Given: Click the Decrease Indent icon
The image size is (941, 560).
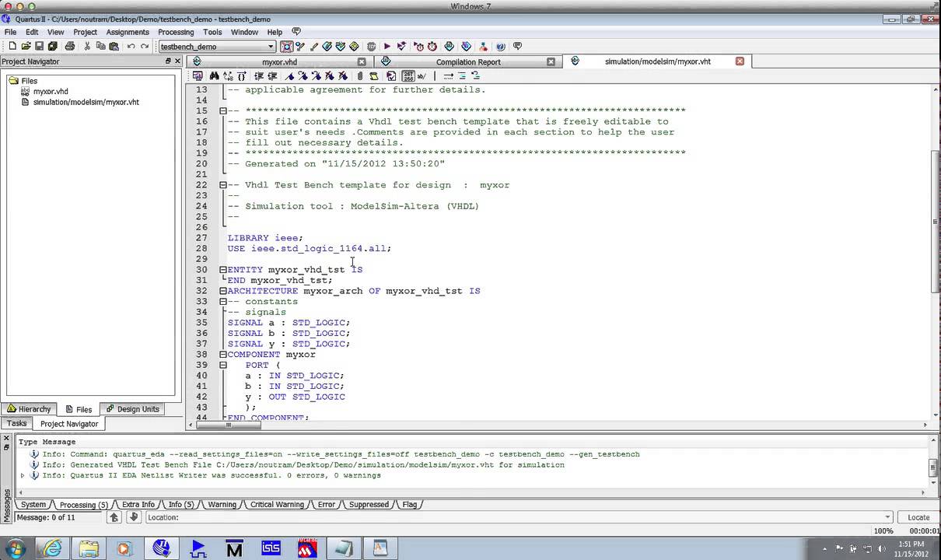Looking at the screenshot, I should click(272, 75).
